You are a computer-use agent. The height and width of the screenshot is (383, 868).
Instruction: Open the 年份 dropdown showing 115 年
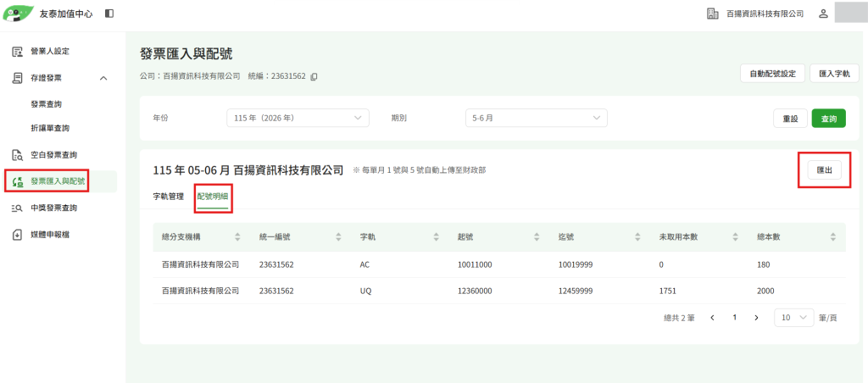(x=298, y=118)
